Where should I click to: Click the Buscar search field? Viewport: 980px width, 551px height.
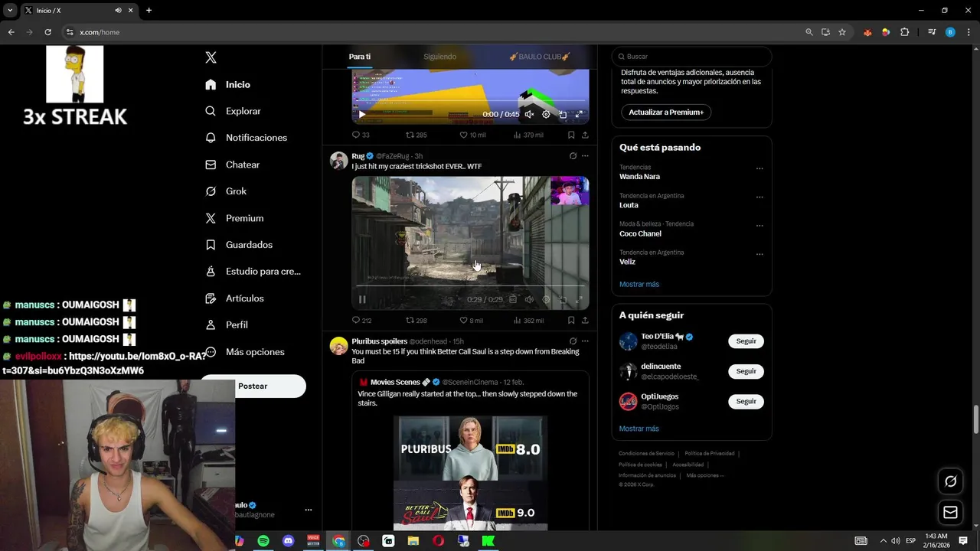coord(691,57)
